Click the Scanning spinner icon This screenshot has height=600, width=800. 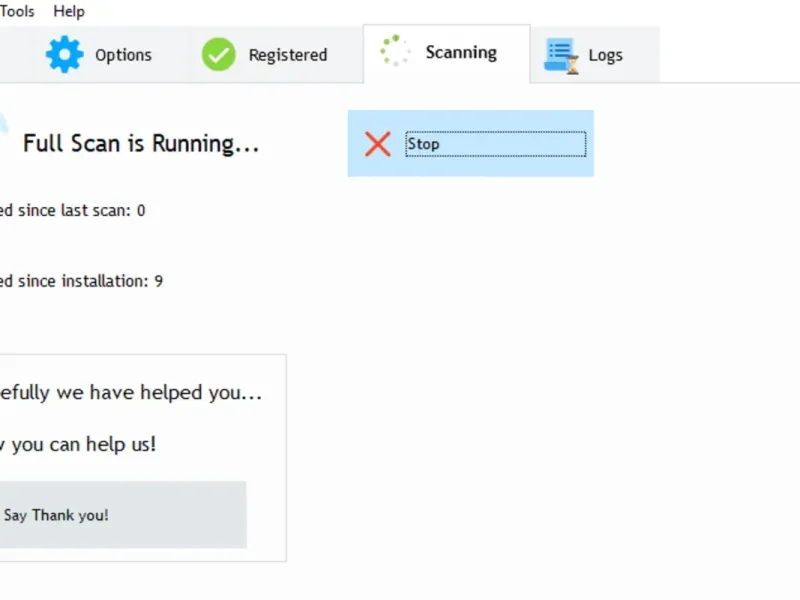(395, 52)
